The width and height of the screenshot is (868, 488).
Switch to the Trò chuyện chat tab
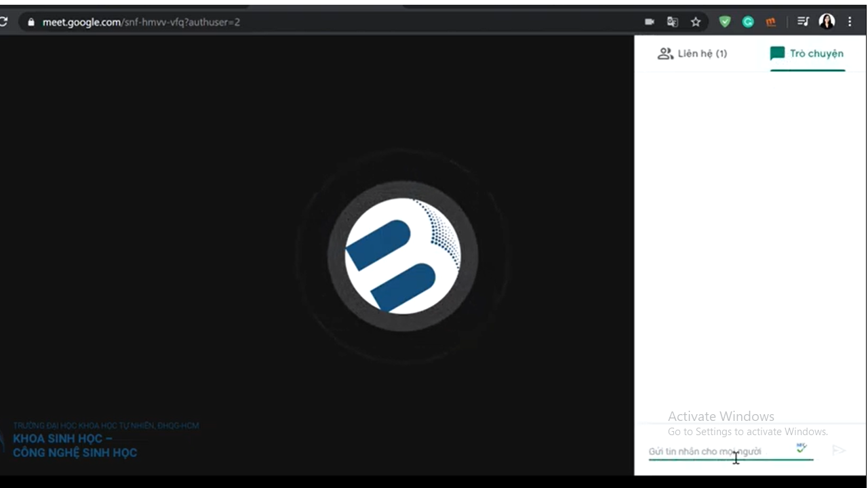pos(807,54)
